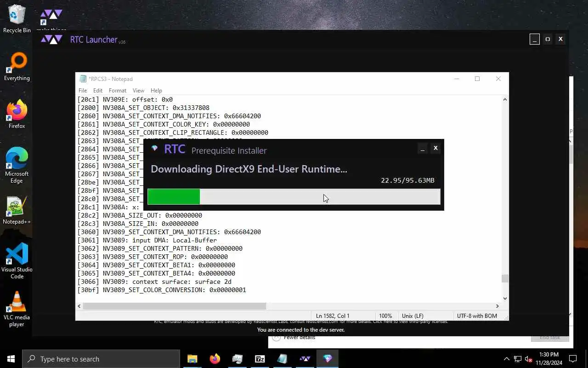Open the Everything search desktop icon

(x=17, y=67)
